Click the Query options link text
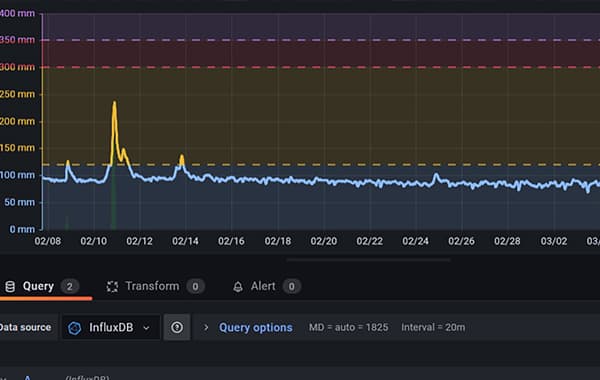Image resolution: width=600 pixels, height=380 pixels. coord(256,328)
